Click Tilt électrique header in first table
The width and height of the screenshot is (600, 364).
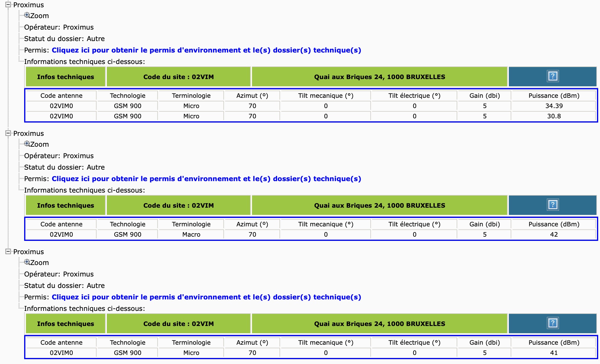click(x=414, y=96)
